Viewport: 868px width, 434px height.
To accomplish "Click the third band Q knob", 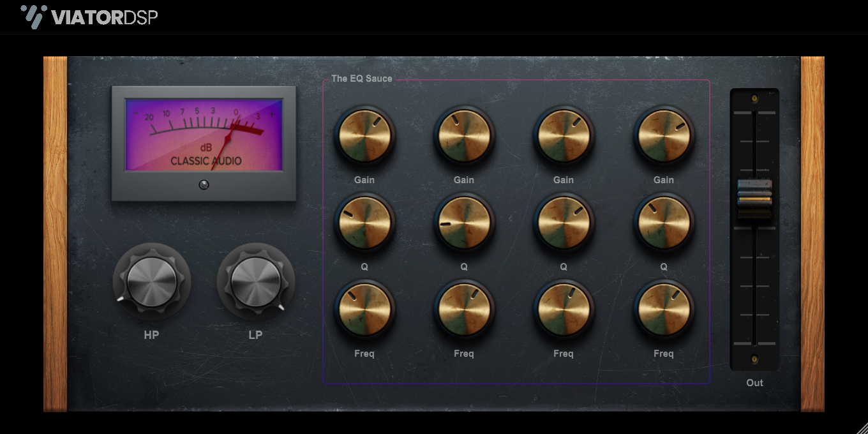I will (x=564, y=223).
